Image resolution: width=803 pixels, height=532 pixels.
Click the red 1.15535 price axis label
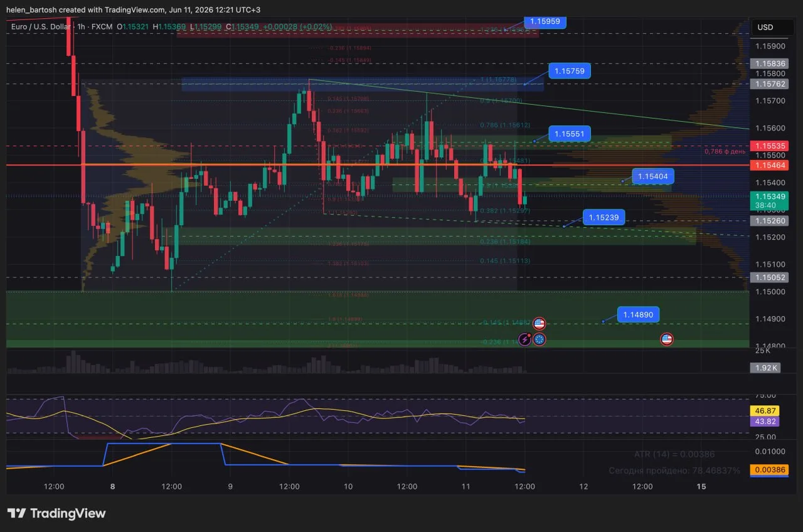pyautogui.click(x=770, y=146)
